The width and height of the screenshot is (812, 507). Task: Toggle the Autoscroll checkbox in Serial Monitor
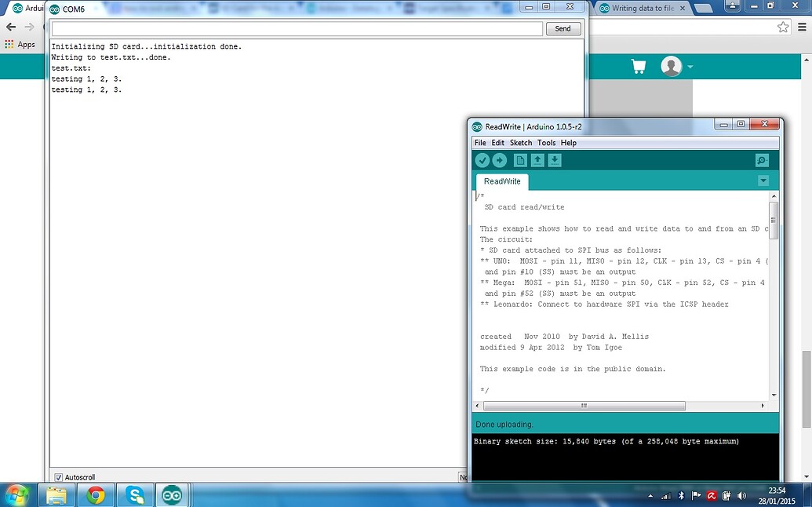pyautogui.click(x=58, y=476)
